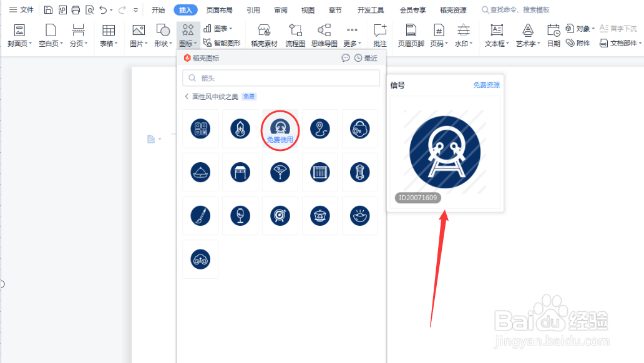Open the 更多 more options

[352, 36]
